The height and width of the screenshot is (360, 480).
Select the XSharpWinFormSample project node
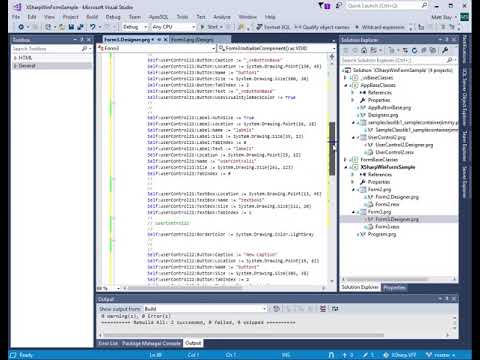(x=388, y=167)
